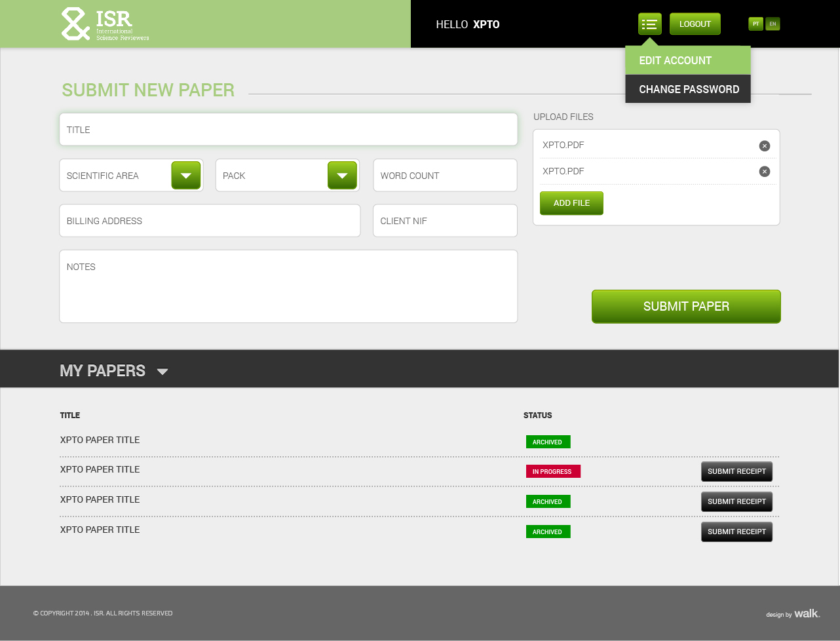
Task: Click the ISR logo in header
Action: [x=105, y=24]
